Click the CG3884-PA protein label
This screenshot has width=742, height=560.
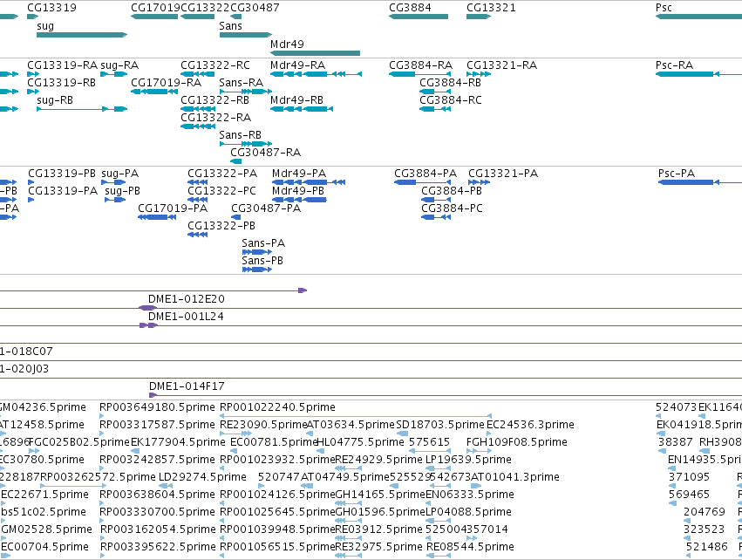(425, 174)
